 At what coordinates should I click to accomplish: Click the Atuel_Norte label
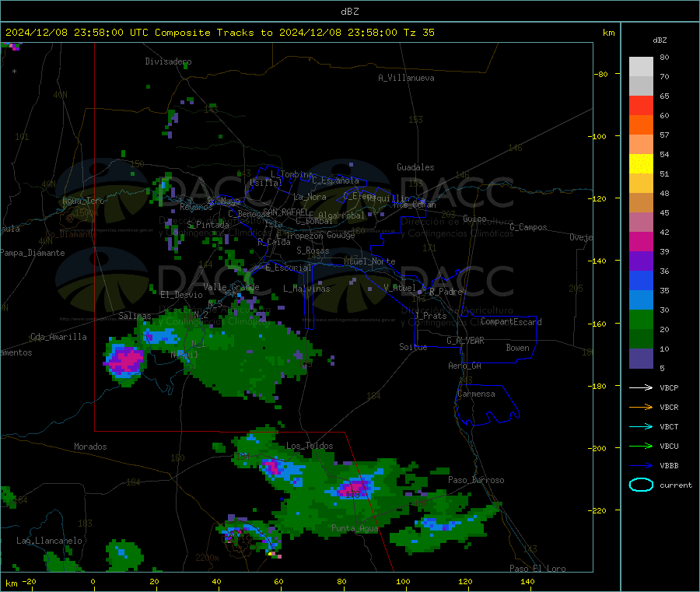[x=369, y=261]
